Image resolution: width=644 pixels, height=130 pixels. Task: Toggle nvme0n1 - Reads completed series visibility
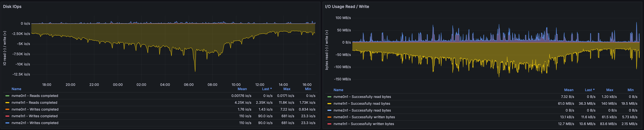[x=35, y=96]
